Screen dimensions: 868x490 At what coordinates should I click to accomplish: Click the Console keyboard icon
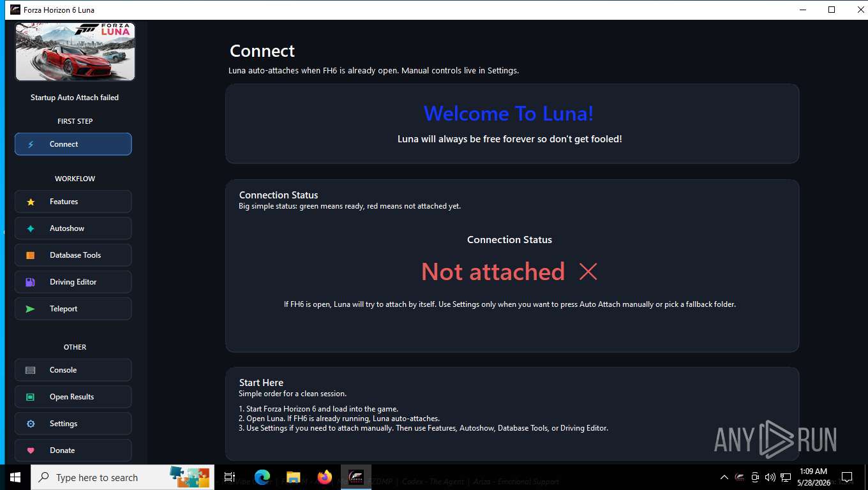point(31,370)
